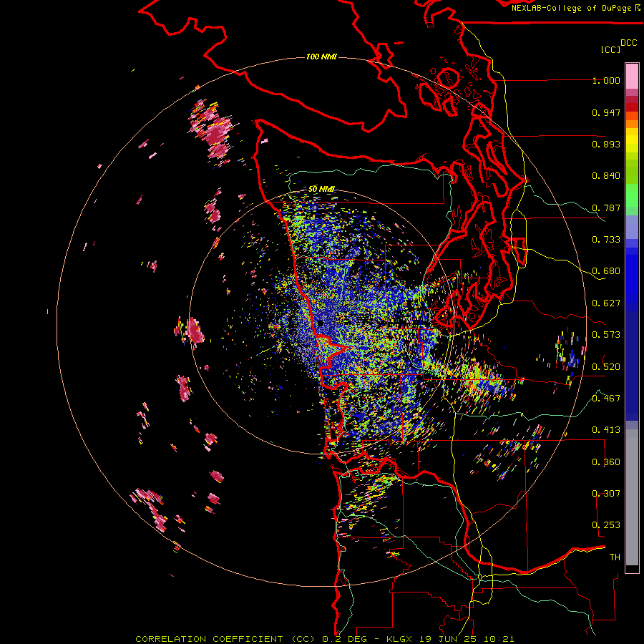Pick the light pink top color bar segment
This screenshot has height=644, width=644.
tap(632, 76)
